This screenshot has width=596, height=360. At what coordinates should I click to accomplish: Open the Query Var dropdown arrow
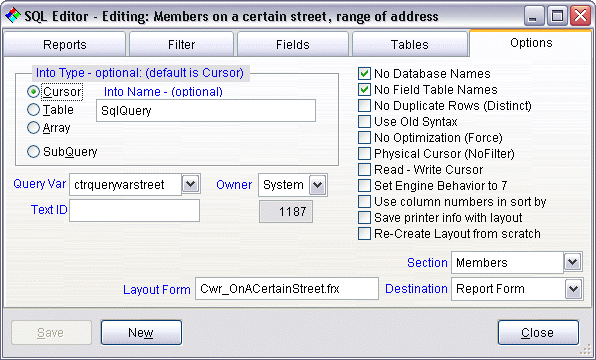coord(190,184)
